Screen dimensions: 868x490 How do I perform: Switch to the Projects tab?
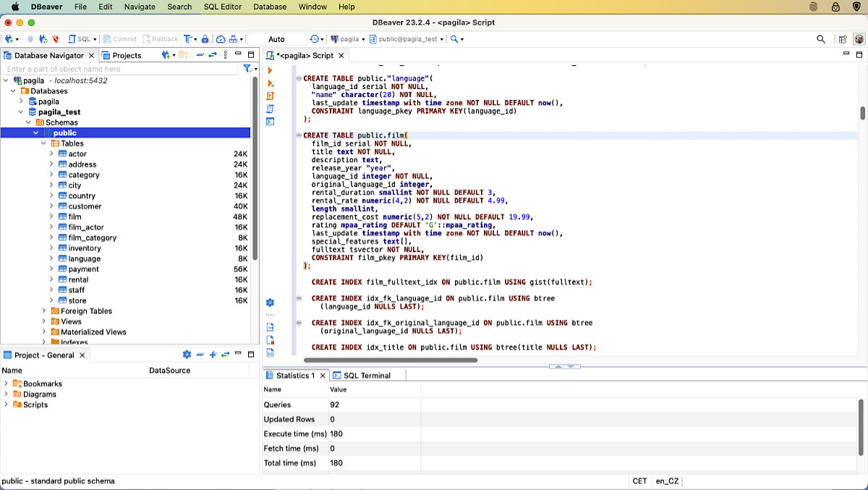pos(122,55)
